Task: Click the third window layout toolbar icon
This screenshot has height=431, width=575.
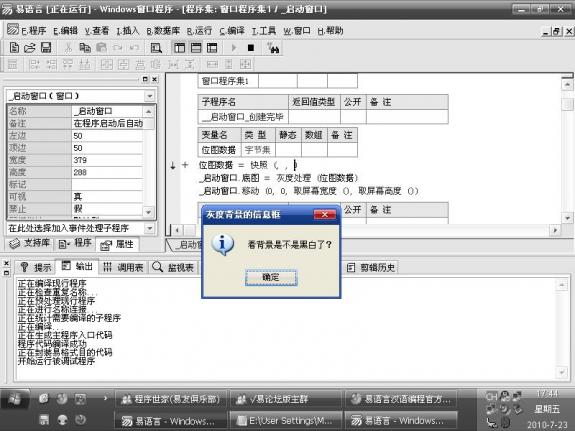Action: tap(212, 48)
